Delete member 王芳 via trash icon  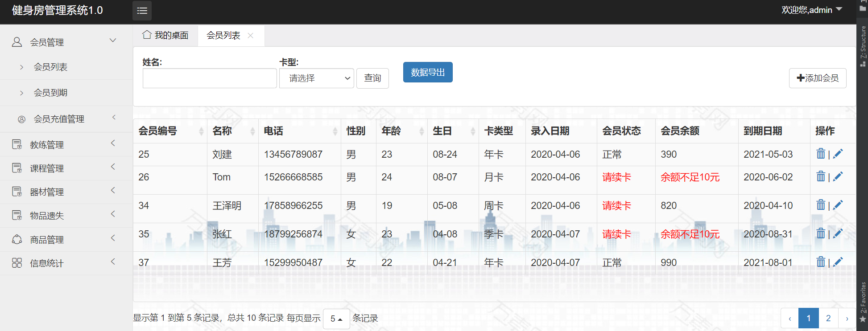click(820, 262)
